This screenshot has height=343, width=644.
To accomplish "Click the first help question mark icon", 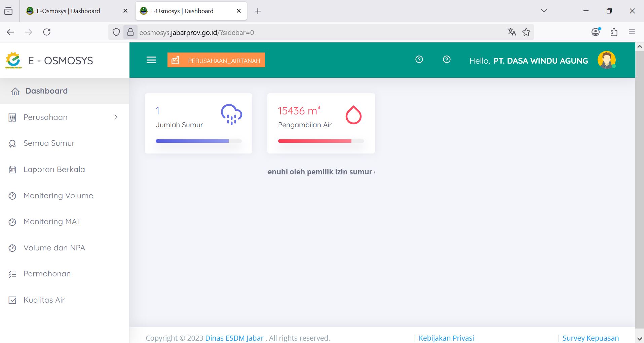I will coord(419,60).
